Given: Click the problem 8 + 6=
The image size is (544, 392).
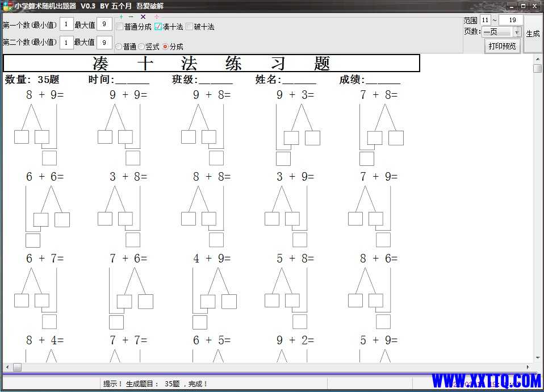Looking at the screenshot, I should click(x=379, y=258).
